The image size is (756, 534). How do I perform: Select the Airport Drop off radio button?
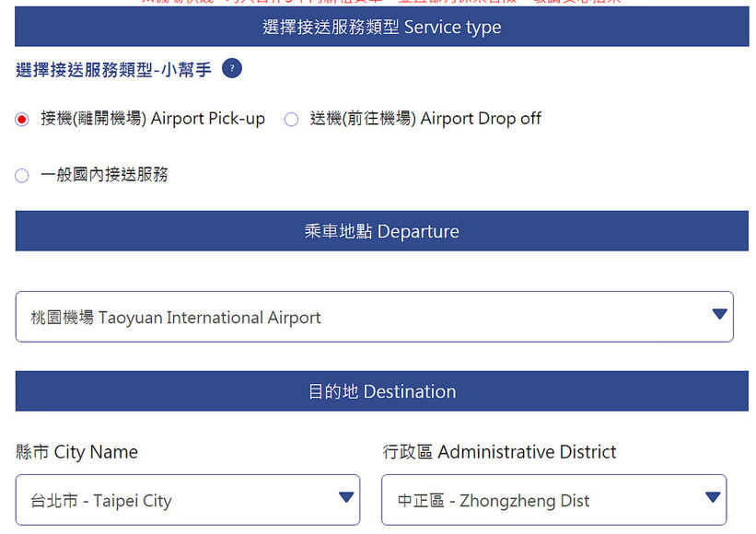pyautogui.click(x=291, y=119)
